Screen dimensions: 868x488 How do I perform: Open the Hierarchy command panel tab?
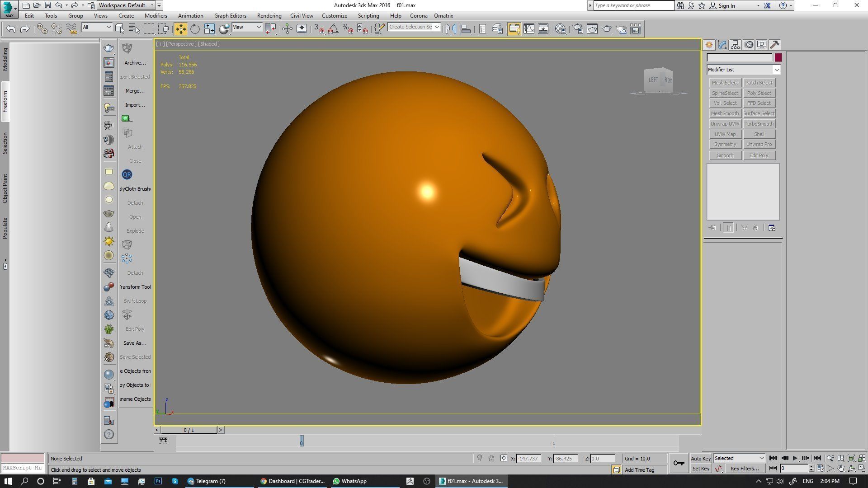[735, 45]
